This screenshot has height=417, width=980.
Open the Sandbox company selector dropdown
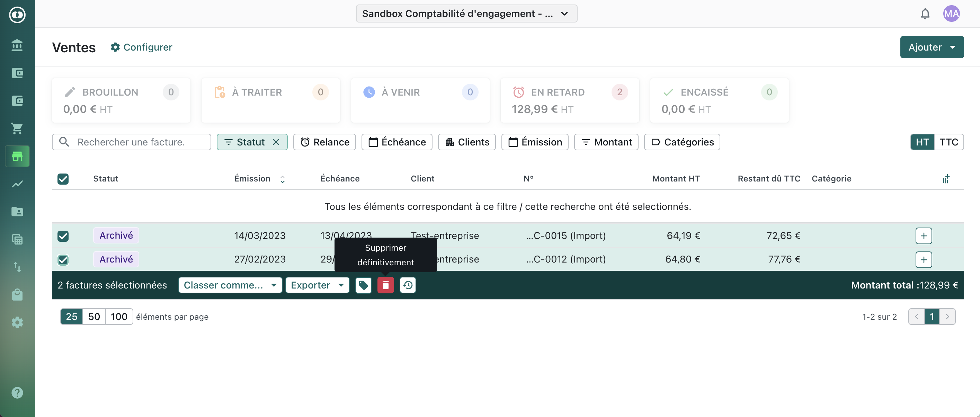(x=466, y=14)
